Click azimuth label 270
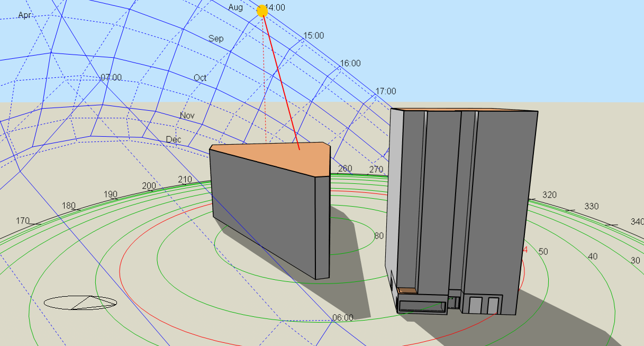This screenshot has height=346, width=644. coord(376,170)
